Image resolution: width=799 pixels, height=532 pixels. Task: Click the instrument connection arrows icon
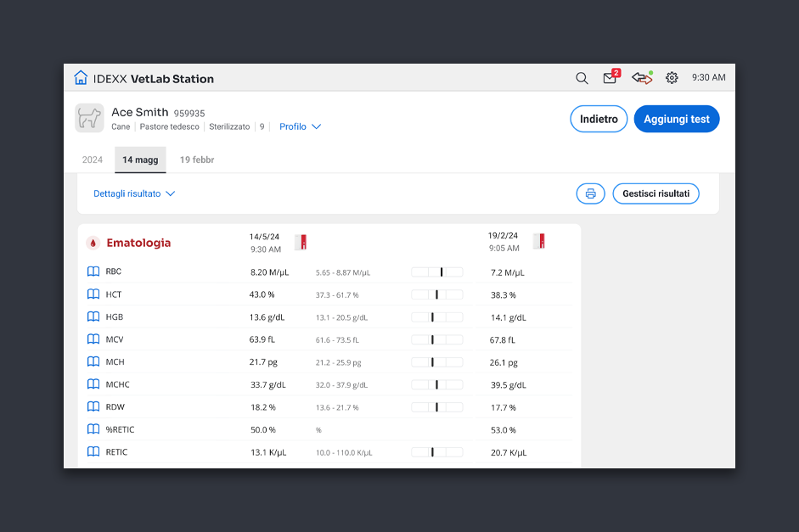[642, 77]
